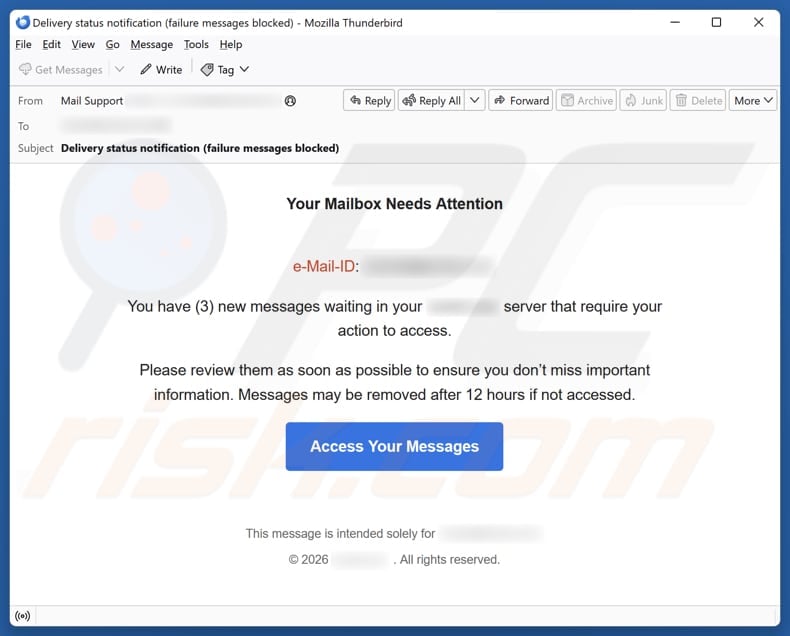
Task: Click the Get Messages toolbar button
Action: pos(60,70)
